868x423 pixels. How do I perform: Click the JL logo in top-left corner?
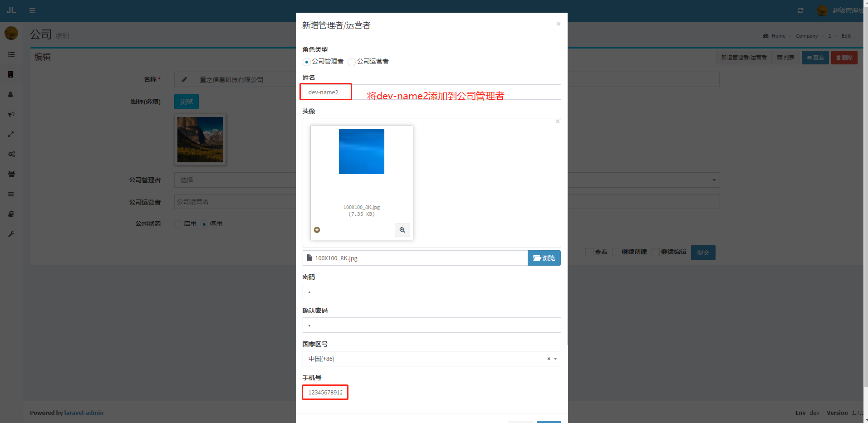point(11,10)
